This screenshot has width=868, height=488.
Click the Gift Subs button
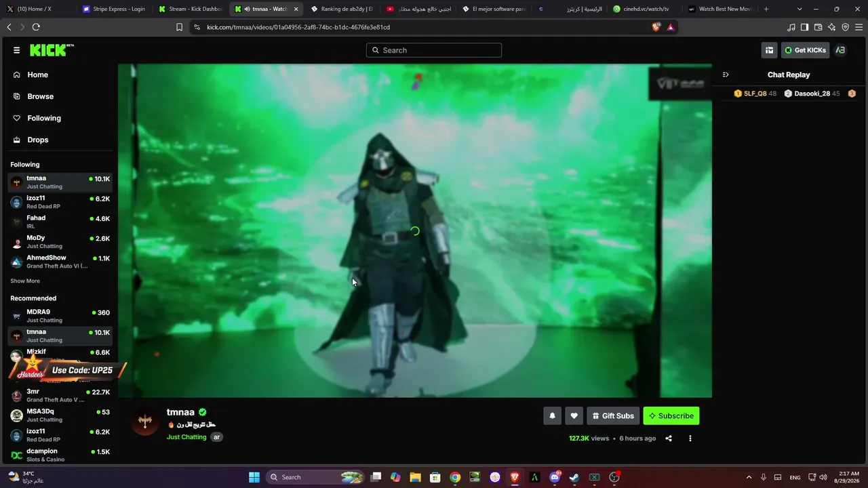pos(613,415)
